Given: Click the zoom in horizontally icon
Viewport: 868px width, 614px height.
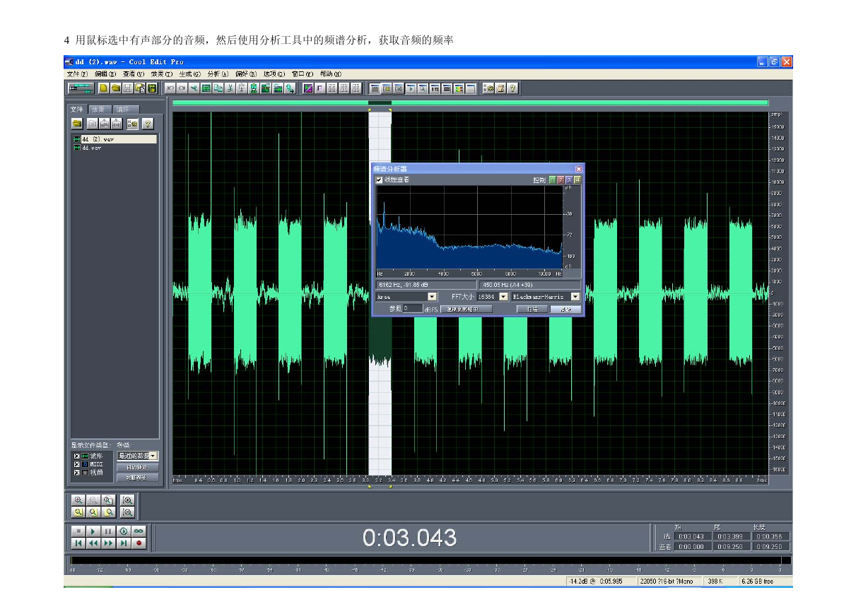Looking at the screenshot, I should pyautogui.click(x=78, y=500).
